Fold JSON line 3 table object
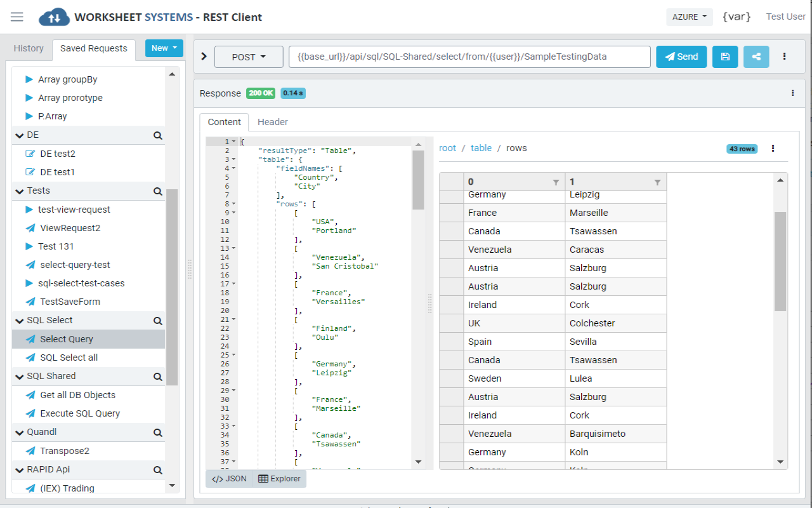 point(233,159)
